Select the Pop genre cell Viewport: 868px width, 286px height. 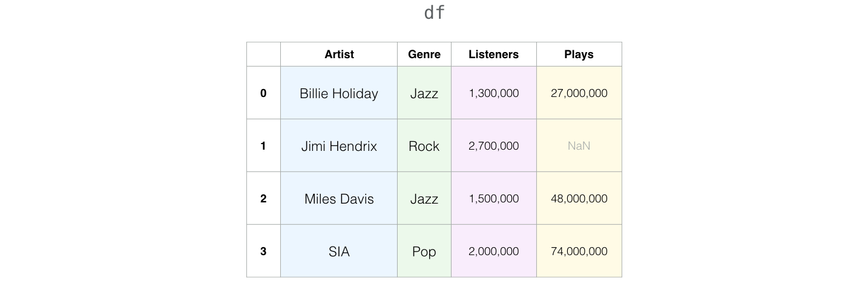424,251
